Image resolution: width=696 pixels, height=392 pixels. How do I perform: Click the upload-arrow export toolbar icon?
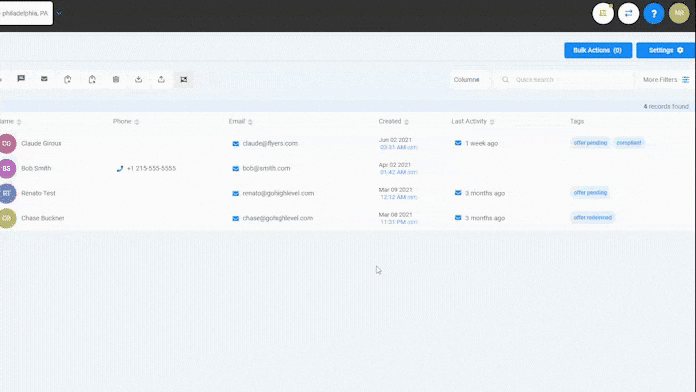[161, 79]
